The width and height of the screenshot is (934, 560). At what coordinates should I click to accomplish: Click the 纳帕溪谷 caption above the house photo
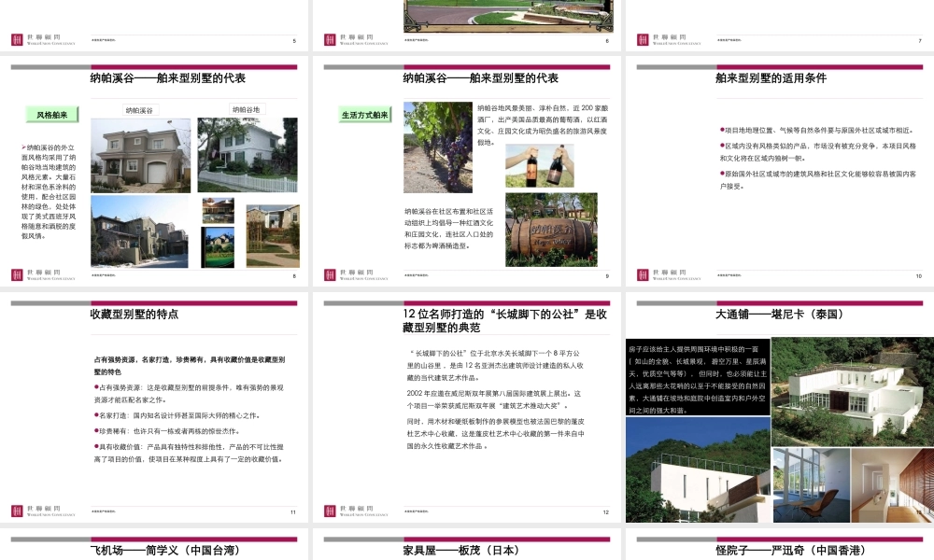(x=139, y=110)
